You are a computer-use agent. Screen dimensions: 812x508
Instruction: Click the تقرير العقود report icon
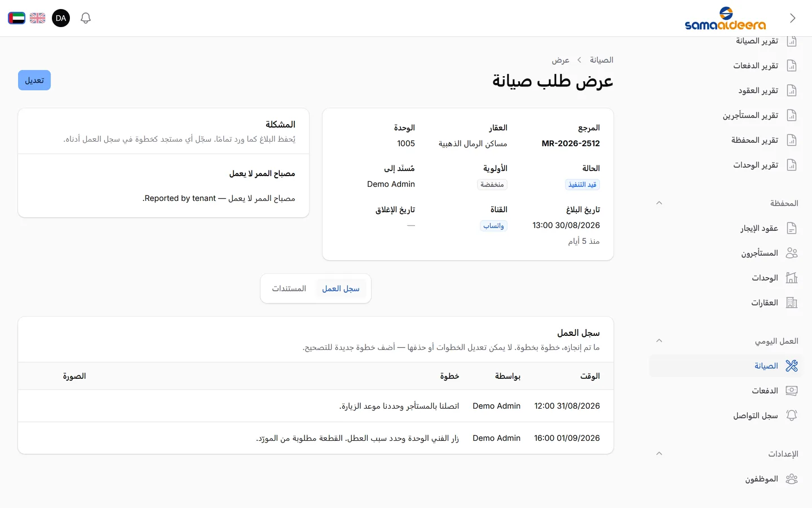[x=792, y=90]
